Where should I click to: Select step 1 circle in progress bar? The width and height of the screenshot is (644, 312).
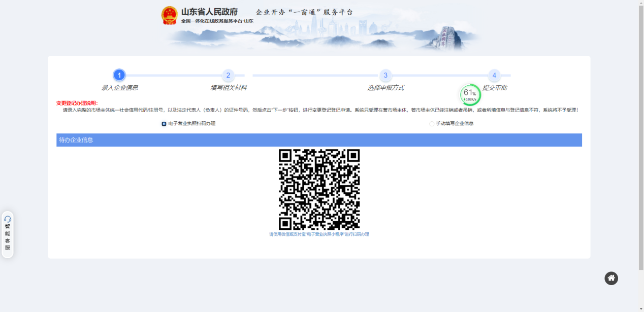pyautogui.click(x=119, y=76)
